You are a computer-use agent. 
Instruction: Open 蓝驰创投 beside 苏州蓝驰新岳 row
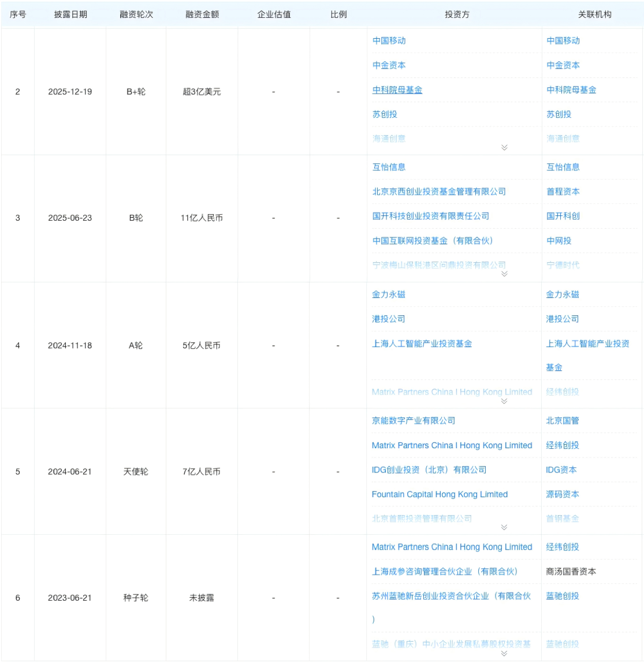click(563, 596)
